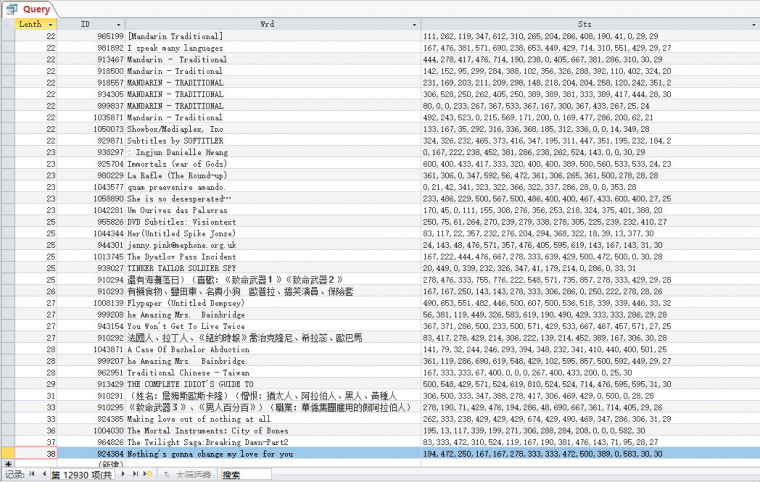The image size is (760, 482).
Task: Click Sts cell starting '194, 472, 250'
Action: click(589, 454)
